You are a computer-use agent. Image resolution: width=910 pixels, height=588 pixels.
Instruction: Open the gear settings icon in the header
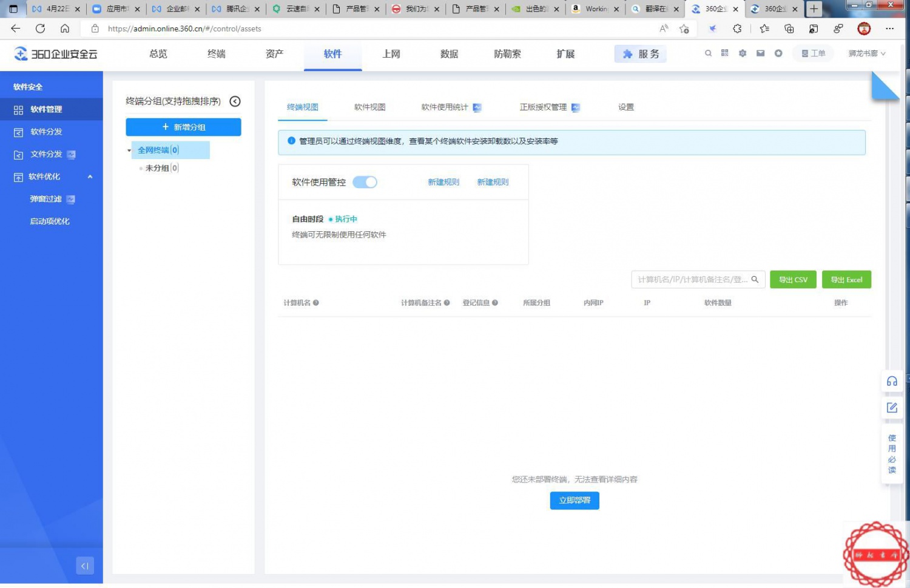[x=742, y=53]
